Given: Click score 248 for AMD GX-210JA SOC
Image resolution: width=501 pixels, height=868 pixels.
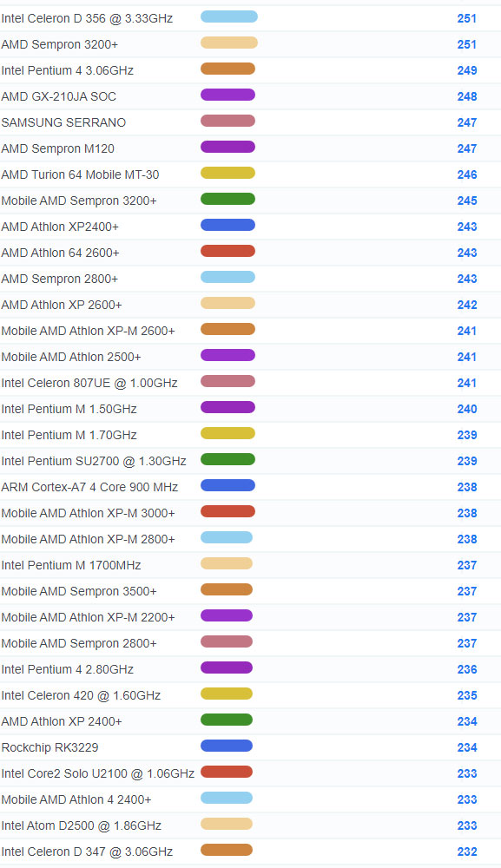Looking at the screenshot, I should tap(466, 96).
